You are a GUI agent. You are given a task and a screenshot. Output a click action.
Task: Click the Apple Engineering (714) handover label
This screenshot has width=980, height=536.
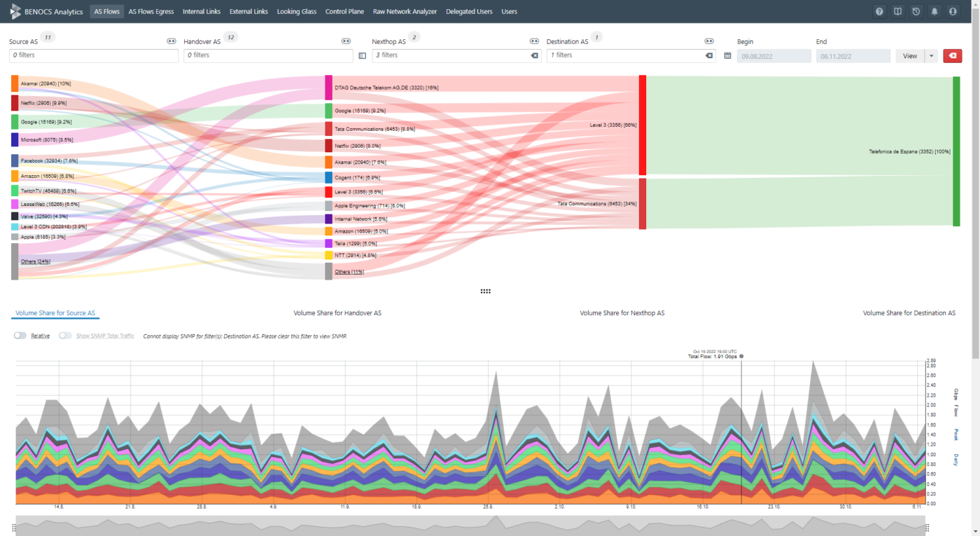tap(370, 206)
